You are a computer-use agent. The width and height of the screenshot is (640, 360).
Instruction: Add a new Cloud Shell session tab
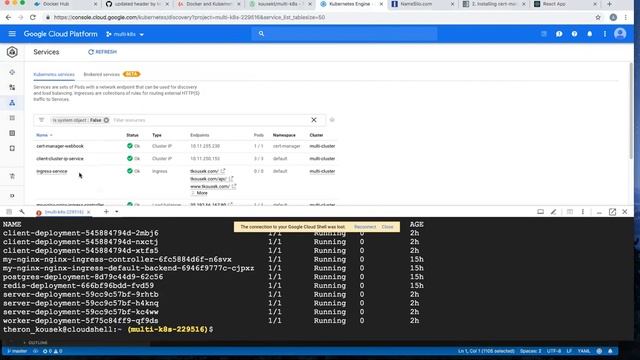pyautogui.click(x=106, y=212)
